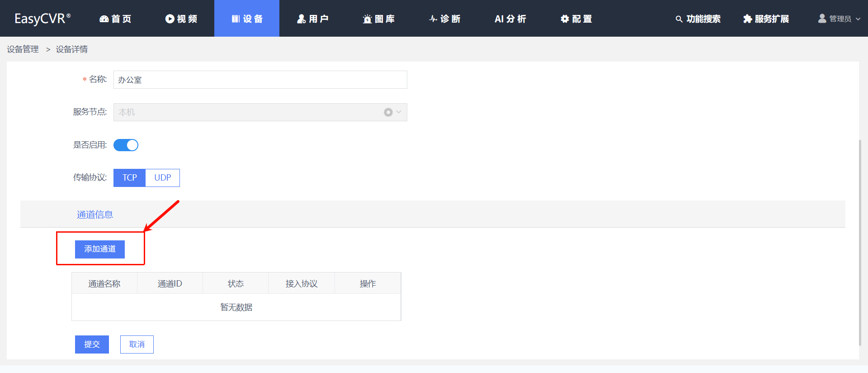
Task: Click the gear icon in 服务节点 field
Action: [x=388, y=112]
